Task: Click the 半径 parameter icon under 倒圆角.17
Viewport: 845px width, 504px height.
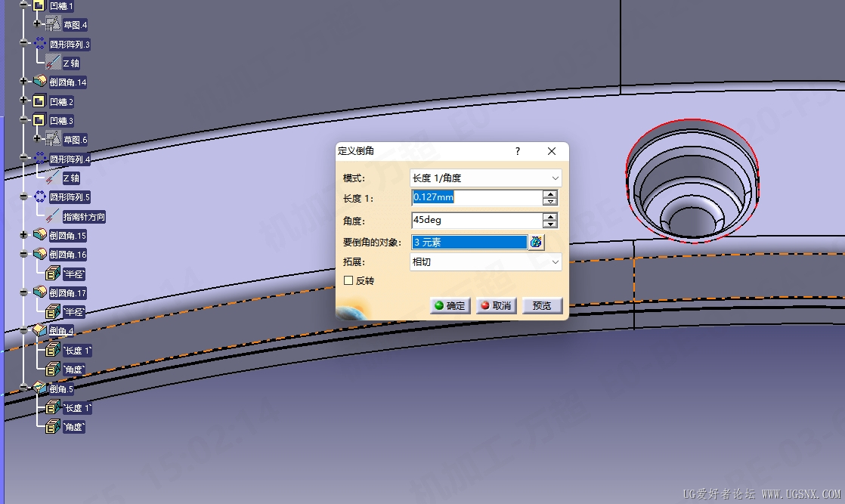Action: pos(53,311)
